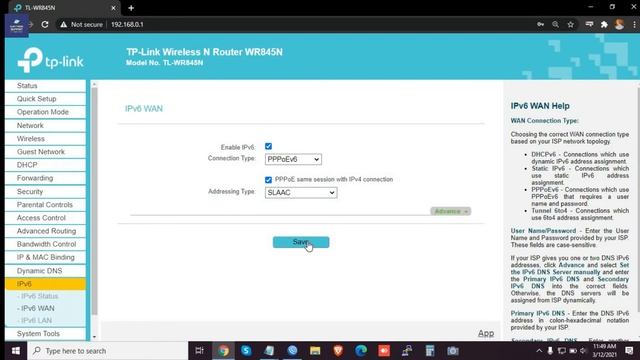Reload the router admin page
Viewport: 640px width, 360px height.
(x=45, y=24)
